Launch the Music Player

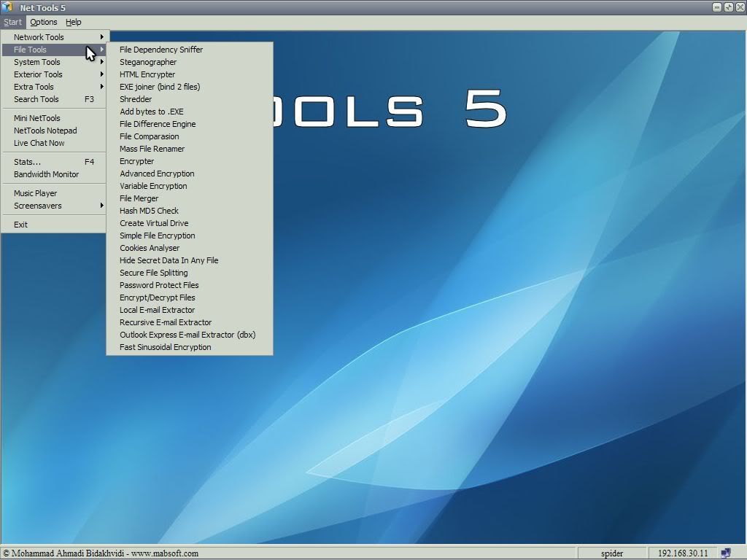point(54,193)
